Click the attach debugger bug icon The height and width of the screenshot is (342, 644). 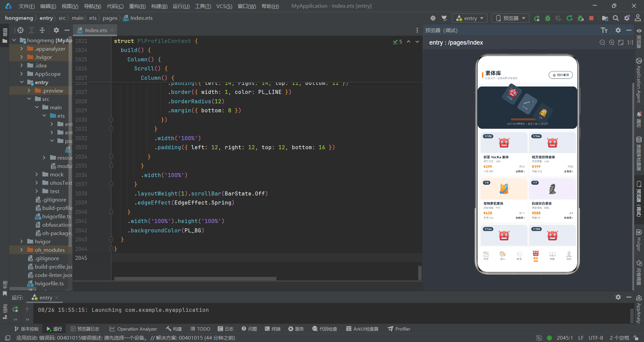tap(581, 18)
